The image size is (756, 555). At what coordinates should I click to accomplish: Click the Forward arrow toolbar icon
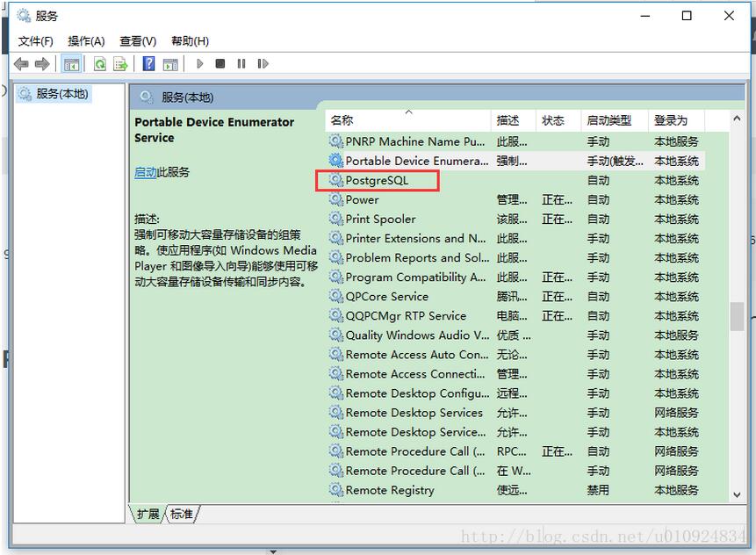[x=41, y=64]
